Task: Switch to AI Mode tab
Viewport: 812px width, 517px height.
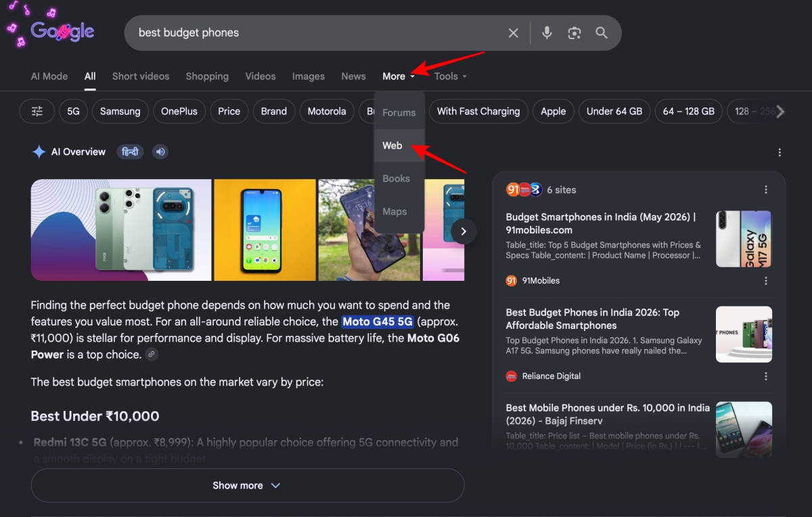Action: (49, 76)
